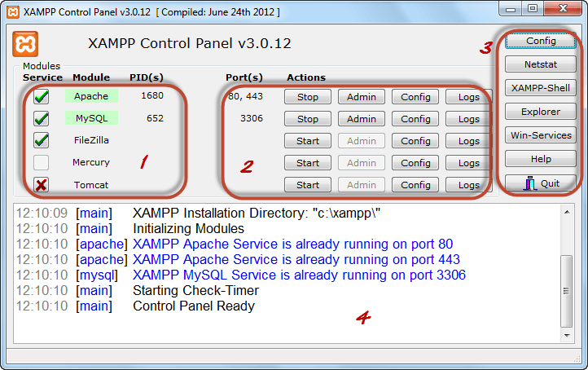Toggle the MySQL service checkbox
588x370 pixels.
coord(41,118)
